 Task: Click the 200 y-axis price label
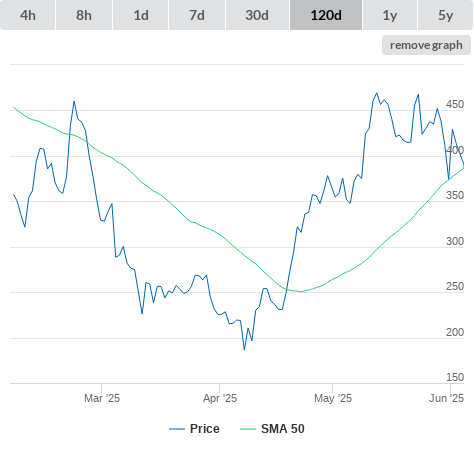click(455, 332)
